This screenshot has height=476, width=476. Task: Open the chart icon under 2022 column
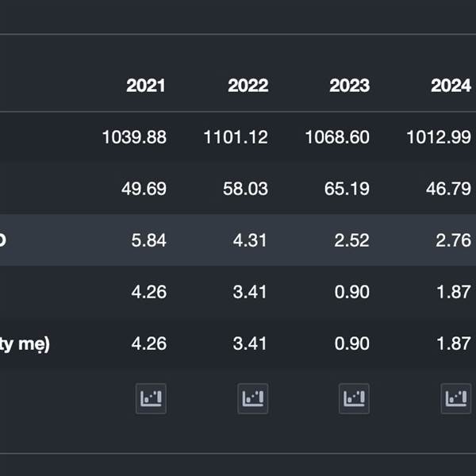[x=252, y=398]
